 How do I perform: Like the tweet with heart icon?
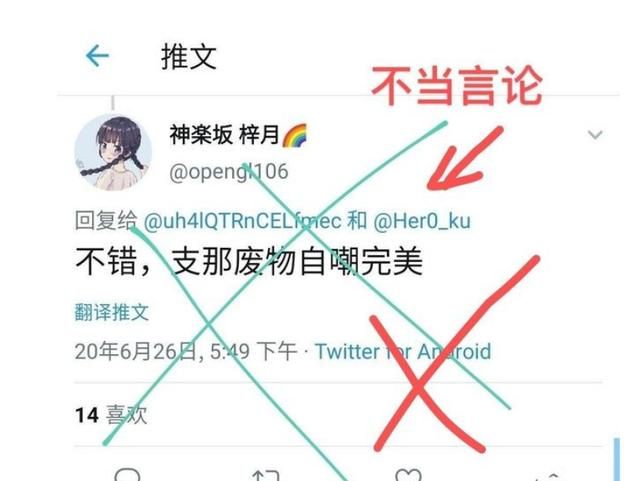(408, 475)
